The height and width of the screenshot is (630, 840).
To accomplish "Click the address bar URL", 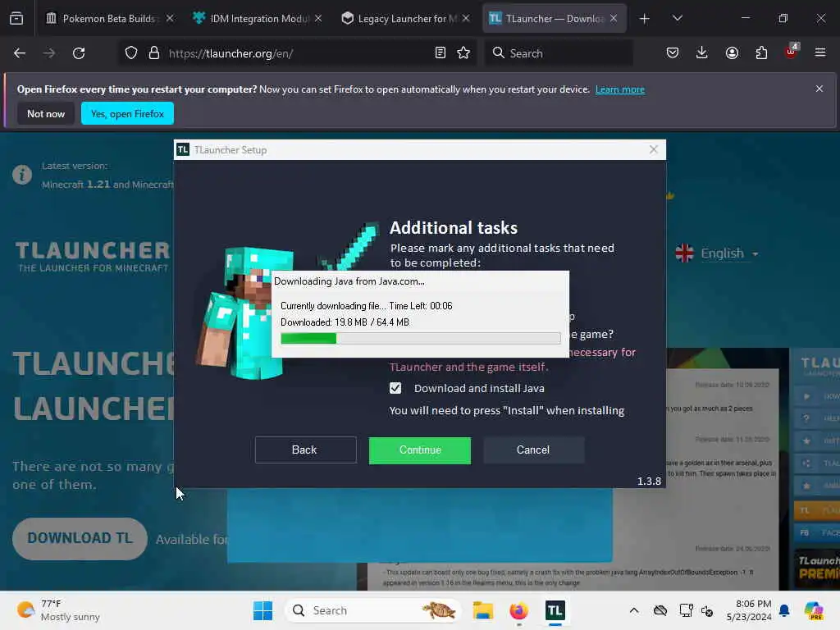I will pyautogui.click(x=231, y=53).
